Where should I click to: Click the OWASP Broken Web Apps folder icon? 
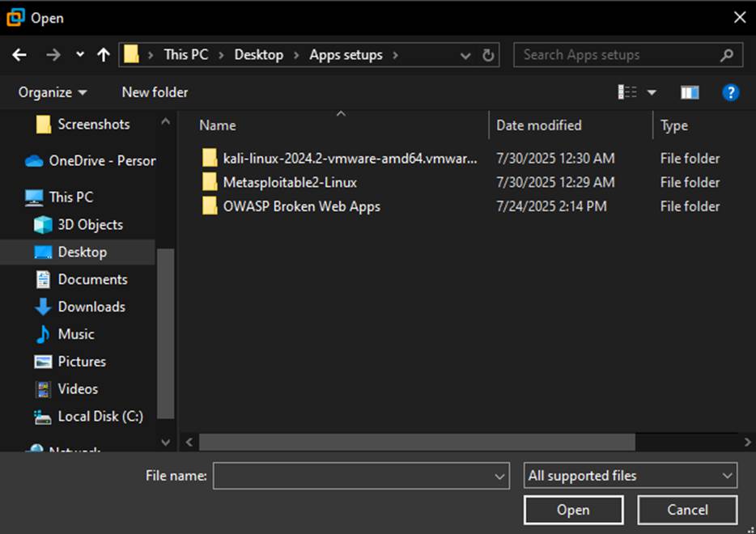click(210, 206)
